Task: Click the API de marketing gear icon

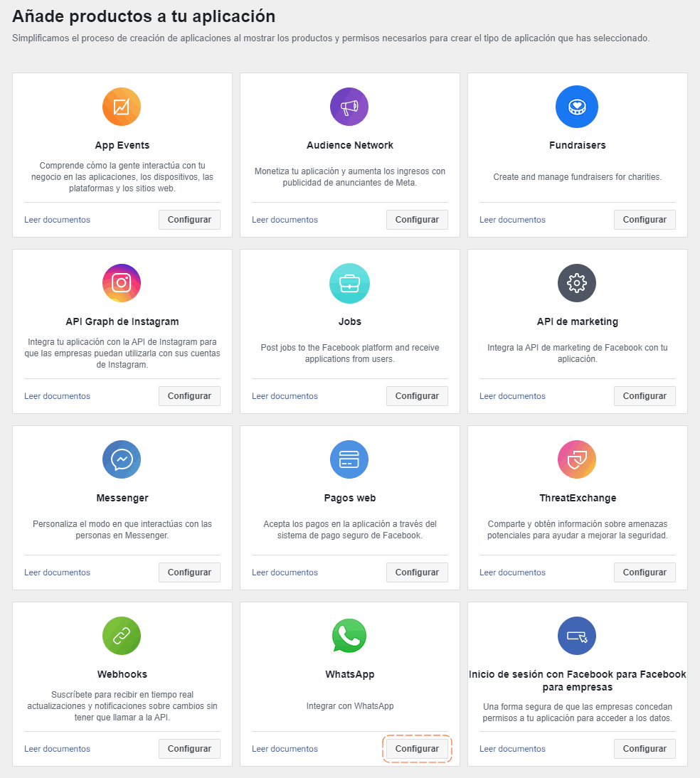Action: point(577,283)
